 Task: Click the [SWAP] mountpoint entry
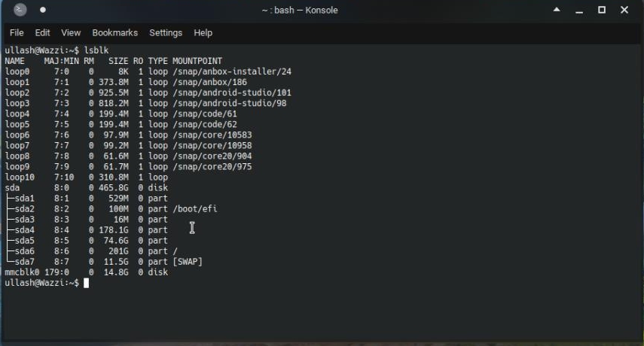(x=188, y=262)
